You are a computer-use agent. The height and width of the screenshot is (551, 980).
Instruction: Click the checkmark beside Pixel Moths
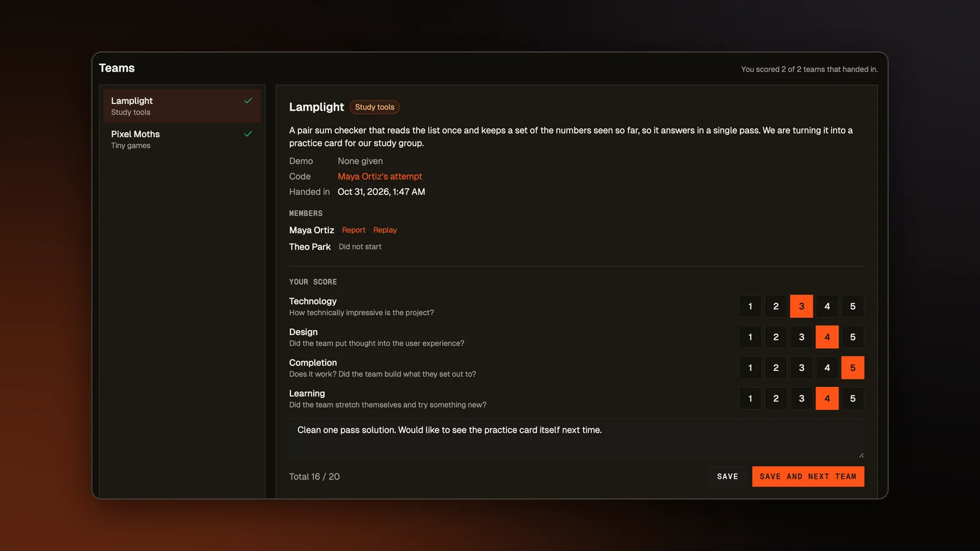pyautogui.click(x=248, y=133)
